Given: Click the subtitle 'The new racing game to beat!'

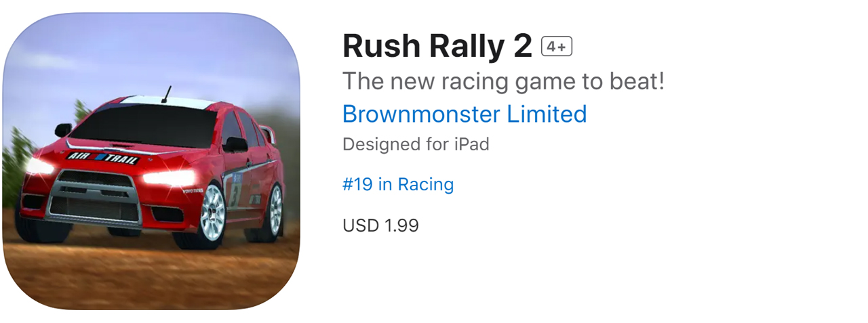Looking at the screenshot, I should 503,81.
